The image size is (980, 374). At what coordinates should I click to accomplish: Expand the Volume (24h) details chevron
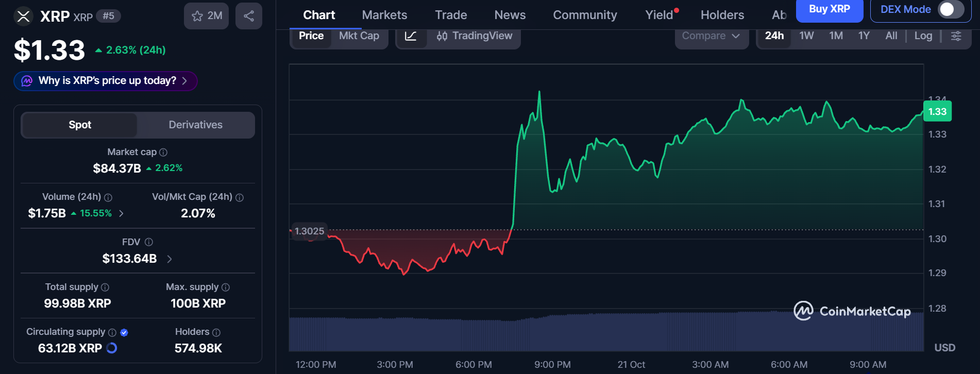pyautogui.click(x=121, y=213)
